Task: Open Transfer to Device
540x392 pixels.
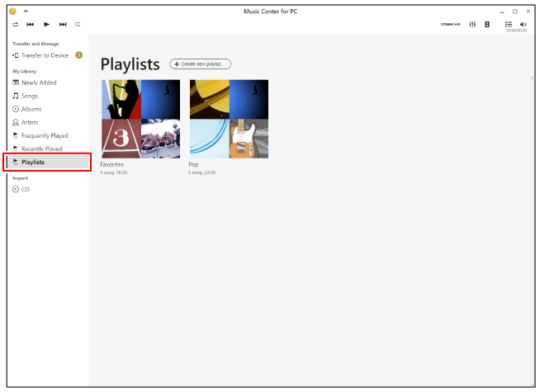Action: click(x=45, y=55)
